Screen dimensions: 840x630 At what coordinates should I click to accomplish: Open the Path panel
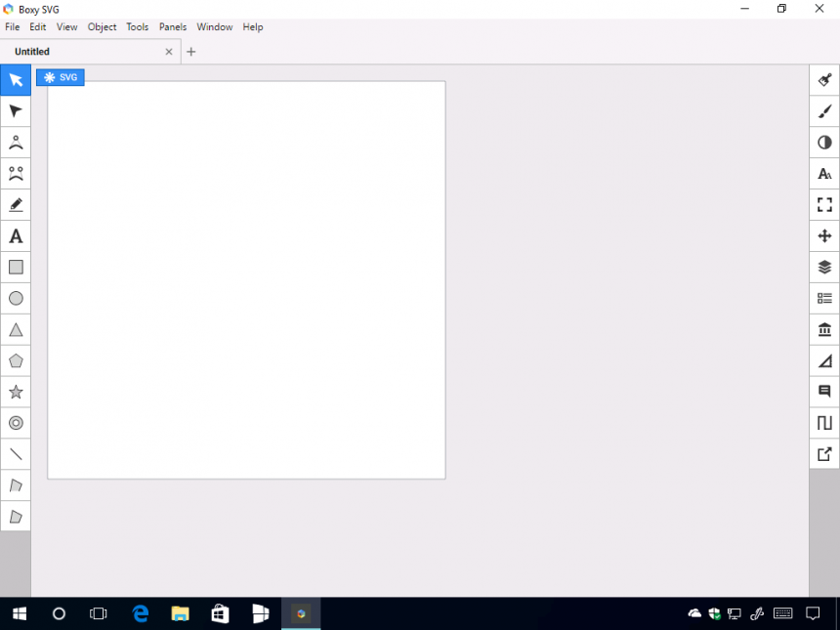point(823,423)
